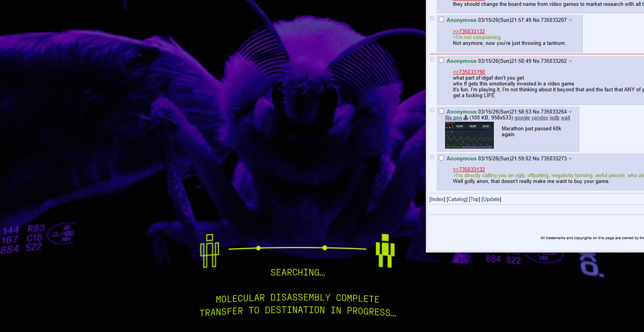644x332 pixels.
Task: Hide post No.735033262 with its minus icon
Action: (432, 59)
